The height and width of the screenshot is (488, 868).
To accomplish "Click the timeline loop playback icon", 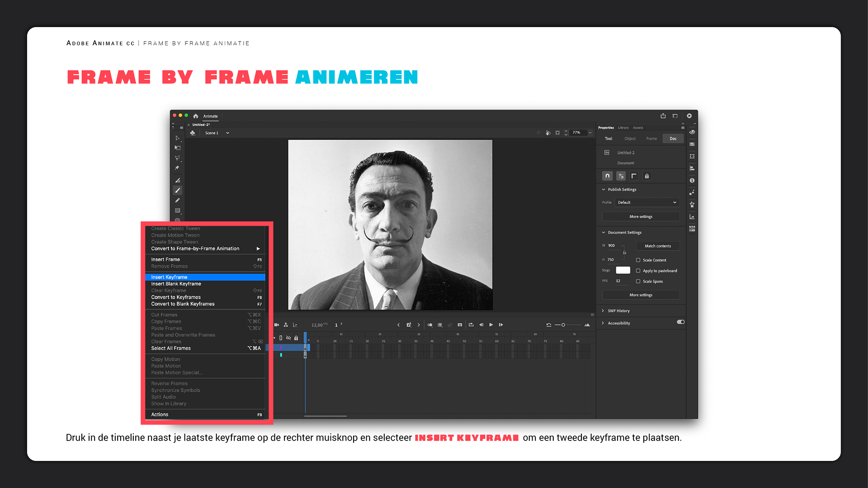I will [471, 325].
